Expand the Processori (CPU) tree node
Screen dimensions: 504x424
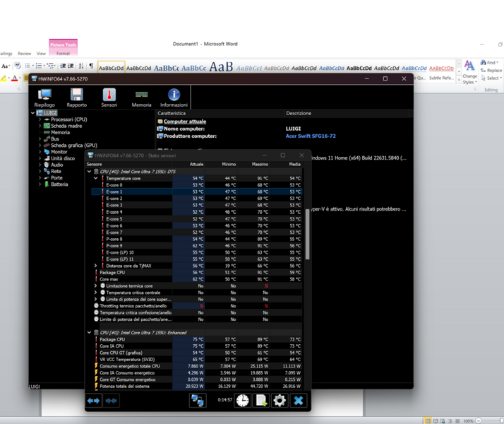(40, 119)
